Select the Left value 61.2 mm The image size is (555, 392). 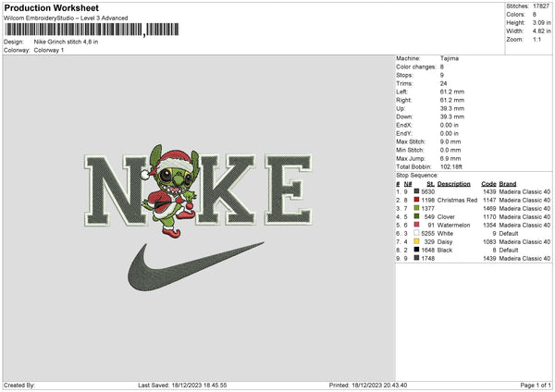[452, 92]
